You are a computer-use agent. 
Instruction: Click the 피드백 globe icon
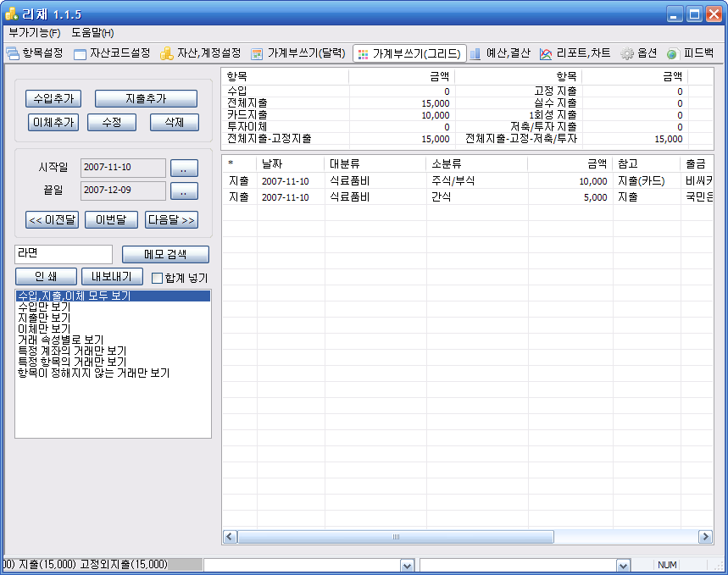pyautogui.click(x=673, y=53)
